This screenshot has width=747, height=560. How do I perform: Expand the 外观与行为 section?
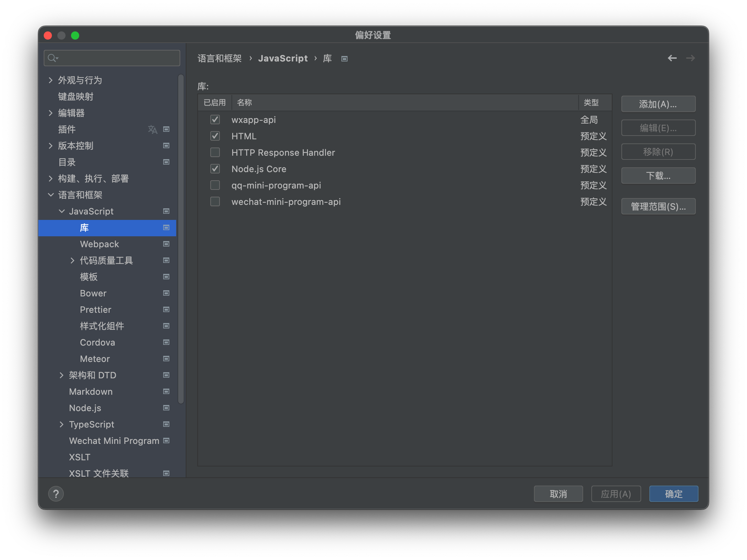pyautogui.click(x=51, y=80)
